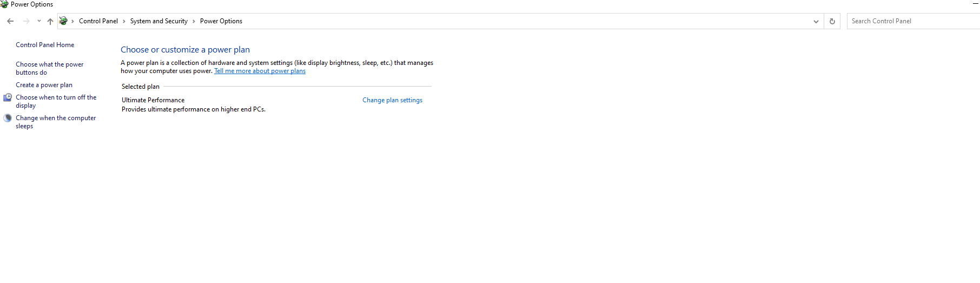Open Create a power plan
Screen dimensions: 980x283
click(44, 85)
